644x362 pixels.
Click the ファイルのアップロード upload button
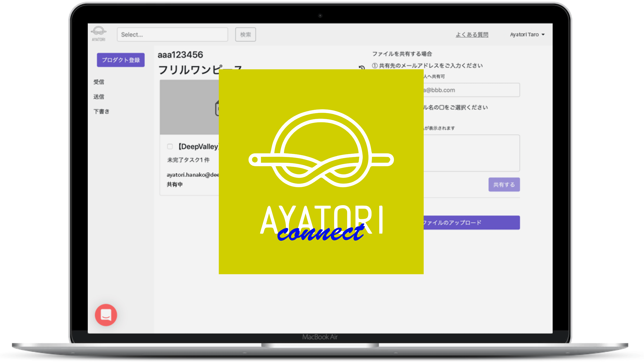pos(472,222)
